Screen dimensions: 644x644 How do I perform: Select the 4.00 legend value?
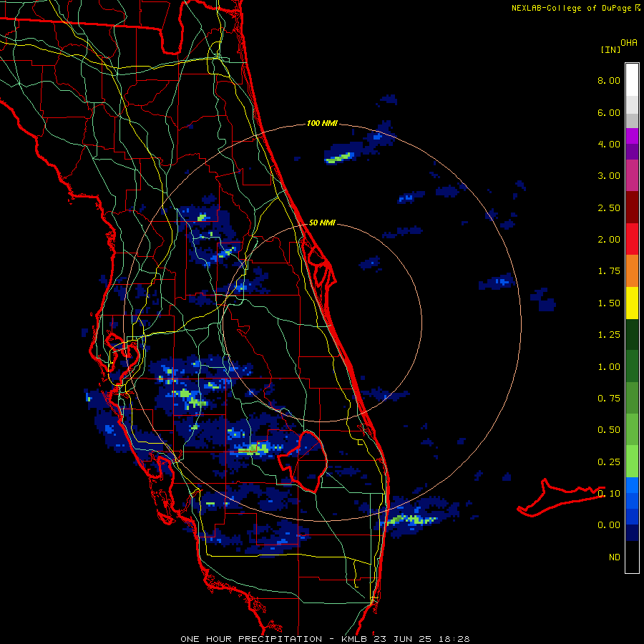tap(609, 144)
